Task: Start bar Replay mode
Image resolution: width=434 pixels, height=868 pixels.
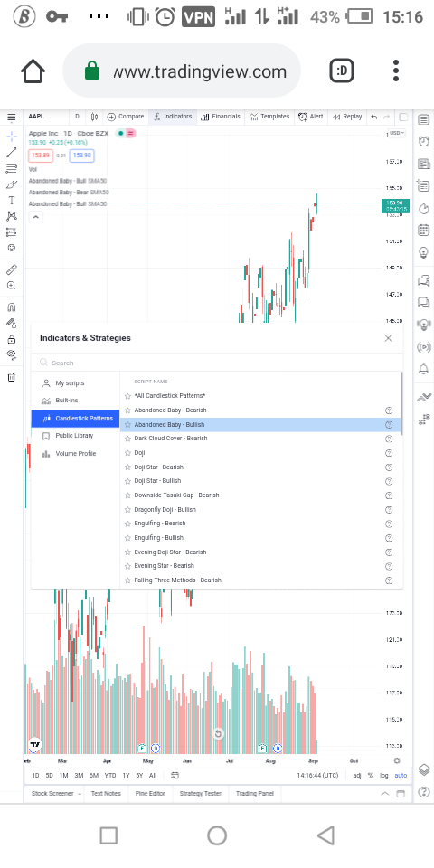Action: (x=347, y=117)
